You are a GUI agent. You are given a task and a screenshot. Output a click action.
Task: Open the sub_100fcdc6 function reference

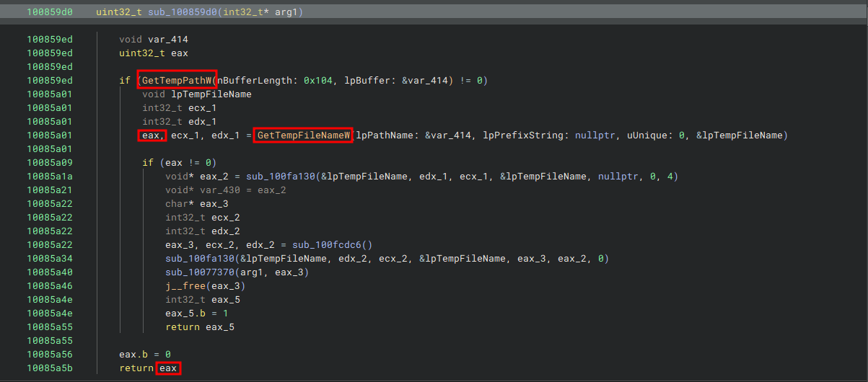pyautogui.click(x=332, y=244)
